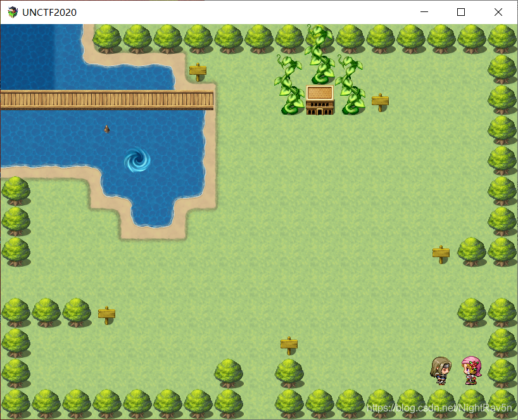
Task: Click the whirlpool in the lake
Action: [137, 160]
